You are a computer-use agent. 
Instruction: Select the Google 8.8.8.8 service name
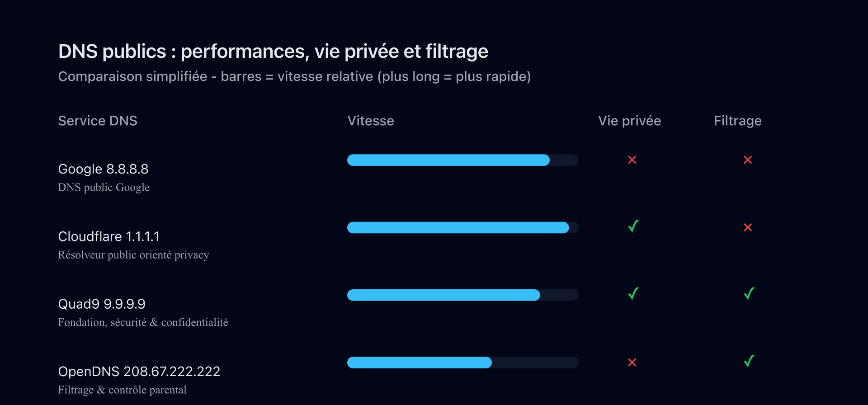point(103,169)
